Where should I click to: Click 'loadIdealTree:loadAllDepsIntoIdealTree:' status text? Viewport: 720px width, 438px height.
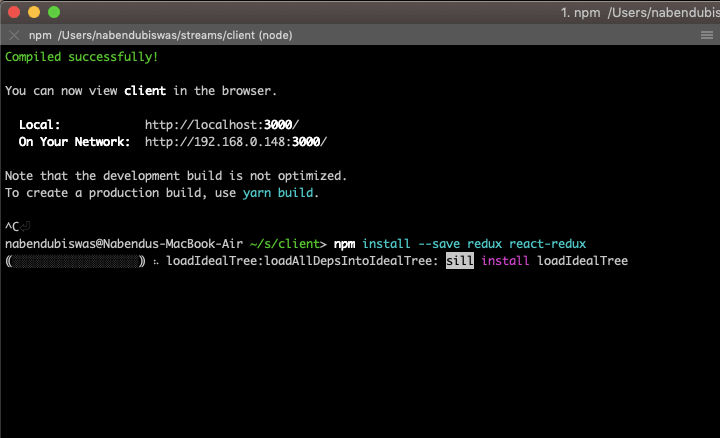tap(302, 261)
